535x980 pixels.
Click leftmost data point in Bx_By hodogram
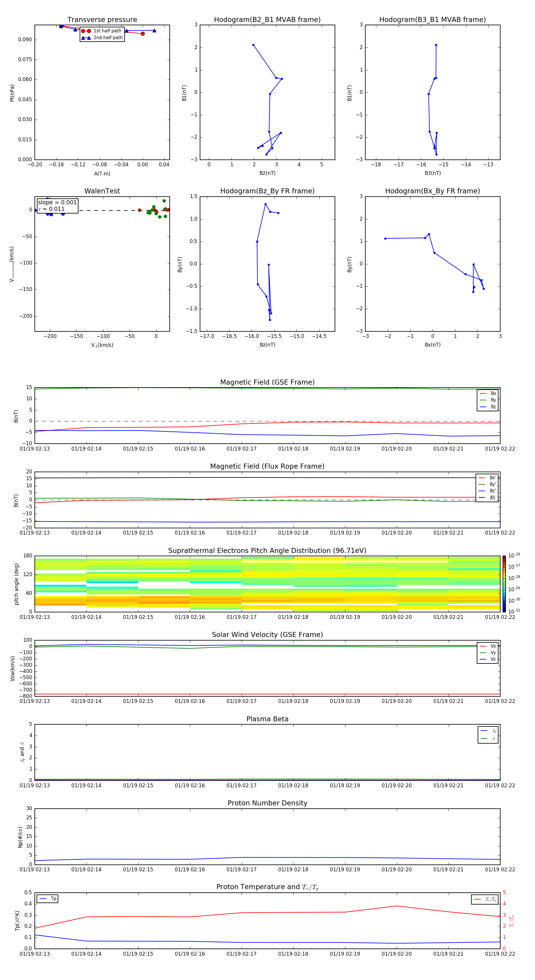(385, 238)
